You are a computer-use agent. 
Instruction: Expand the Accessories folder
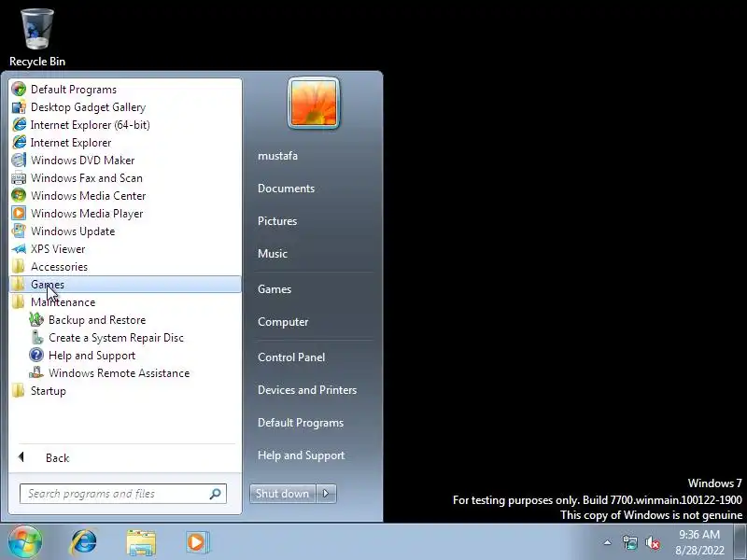[125, 267]
